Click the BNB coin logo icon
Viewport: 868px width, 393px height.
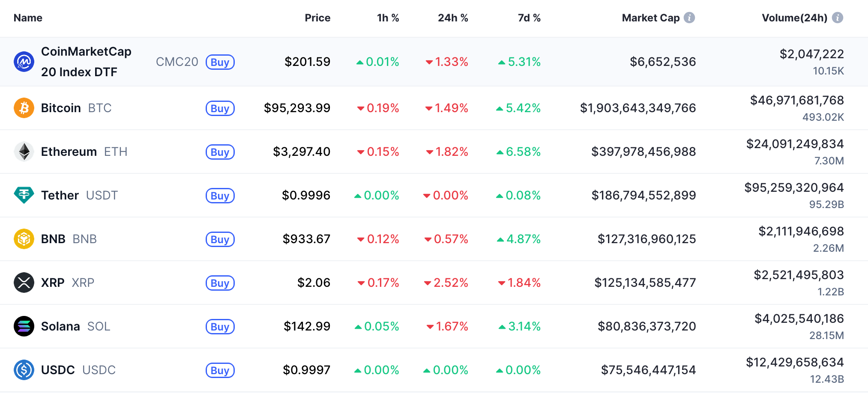pos(24,239)
